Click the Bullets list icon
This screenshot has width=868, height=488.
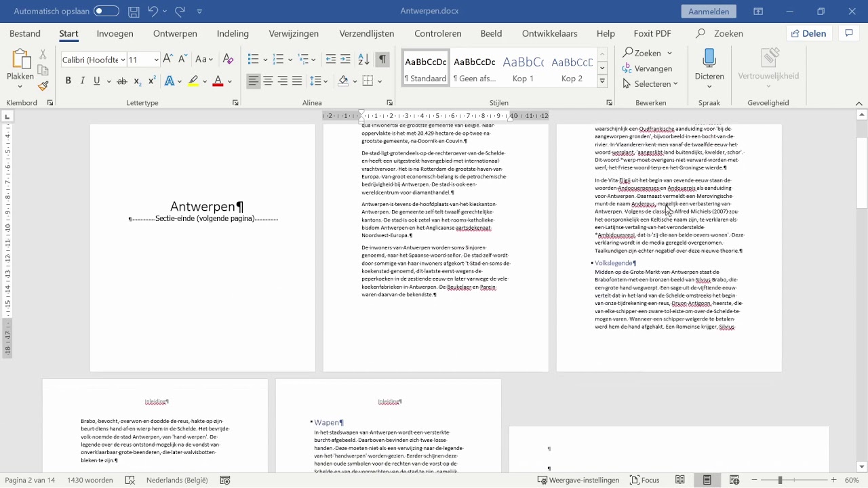[x=253, y=60]
